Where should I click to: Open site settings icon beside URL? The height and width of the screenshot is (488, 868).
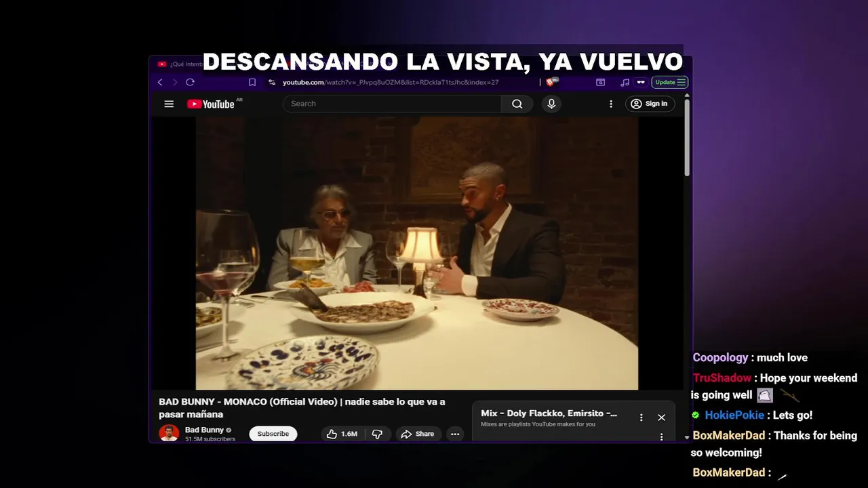(272, 82)
